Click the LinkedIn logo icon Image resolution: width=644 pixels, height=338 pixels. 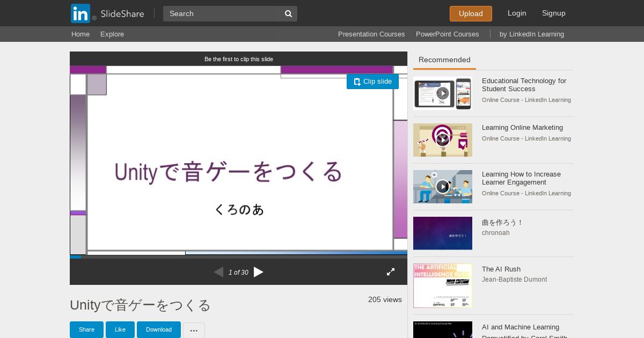[x=80, y=13]
